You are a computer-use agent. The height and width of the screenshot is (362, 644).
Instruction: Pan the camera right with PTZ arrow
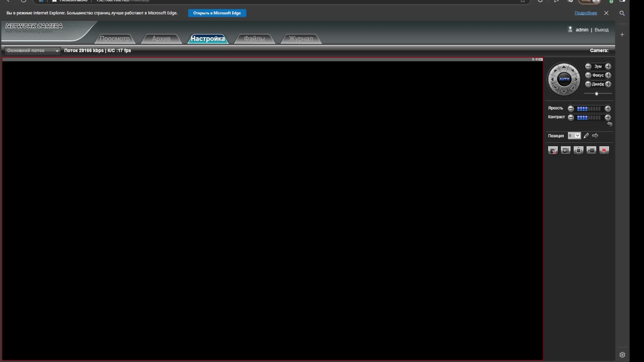pyautogui.click(x=576, y=79)
